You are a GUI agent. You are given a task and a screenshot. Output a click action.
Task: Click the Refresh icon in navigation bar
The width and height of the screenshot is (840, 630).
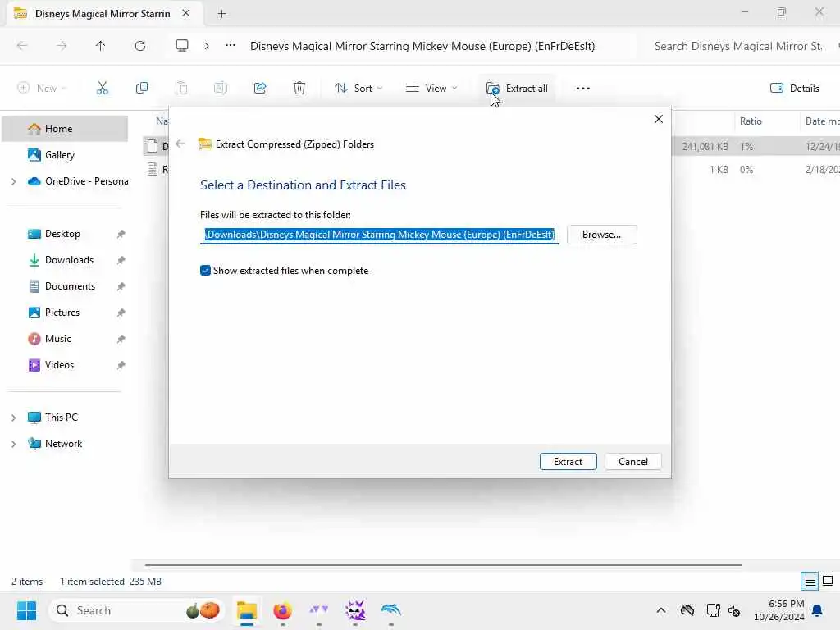140,46
